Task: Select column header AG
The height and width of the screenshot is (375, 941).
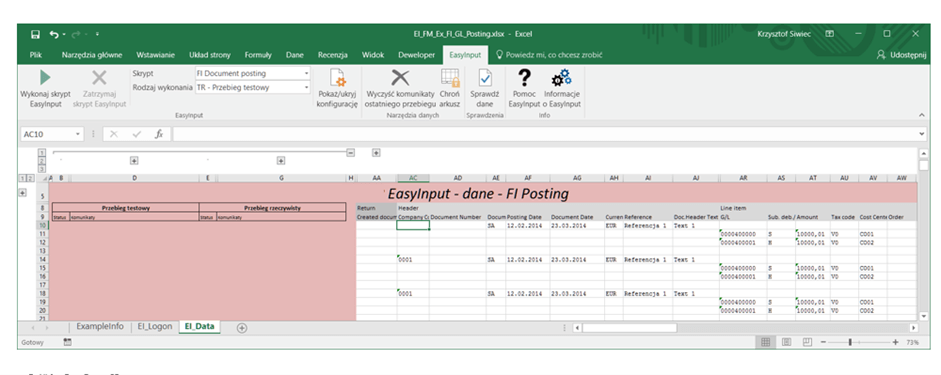Action: coord(577,179)
